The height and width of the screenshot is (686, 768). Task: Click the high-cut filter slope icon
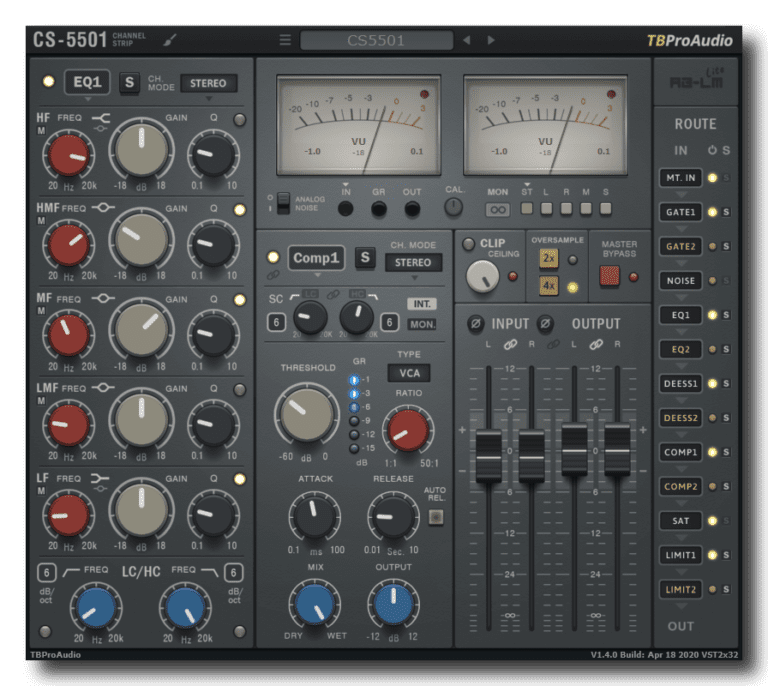point(209,571)
